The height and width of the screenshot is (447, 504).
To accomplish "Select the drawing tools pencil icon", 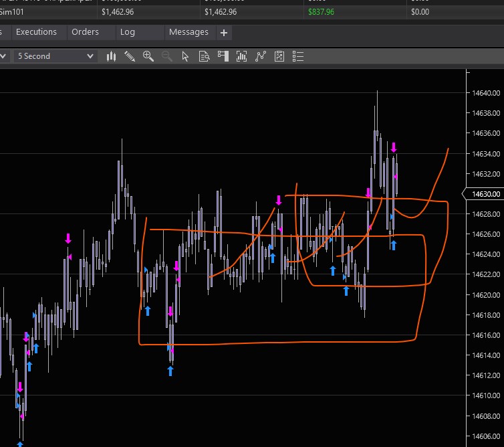I will point(130,56).
